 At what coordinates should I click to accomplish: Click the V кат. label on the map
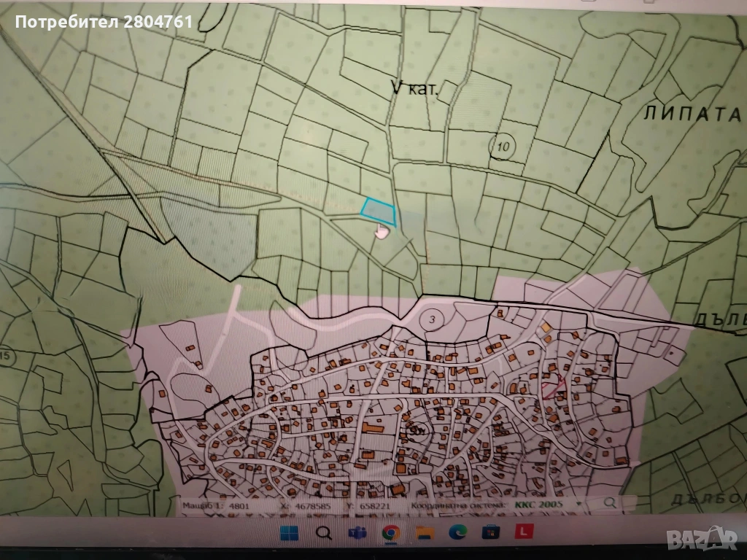click(x=413, y=89)
